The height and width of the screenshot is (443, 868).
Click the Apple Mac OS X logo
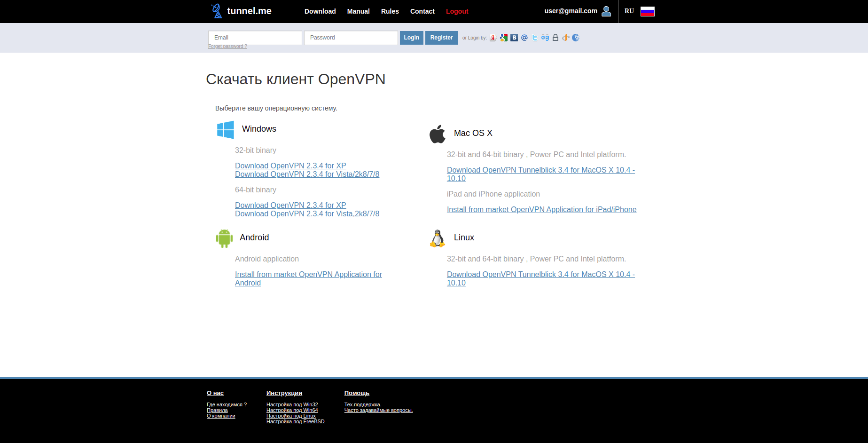437,134
